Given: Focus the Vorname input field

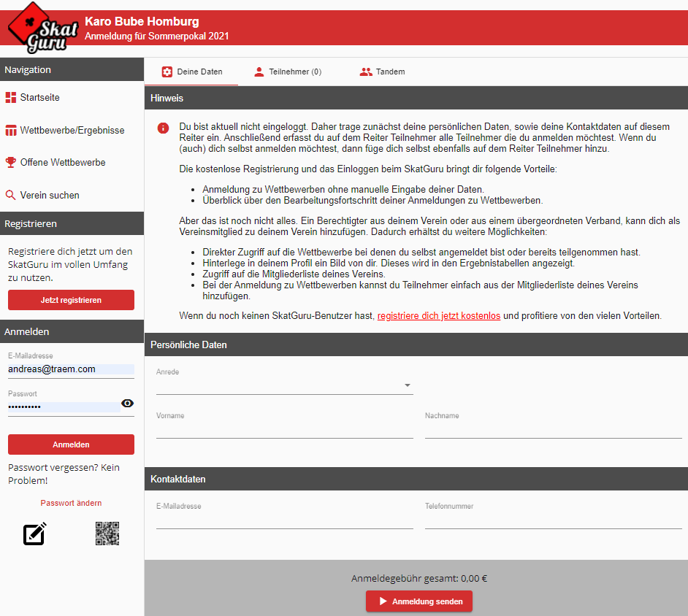Looking at the screenshot, I should point(284,430).
